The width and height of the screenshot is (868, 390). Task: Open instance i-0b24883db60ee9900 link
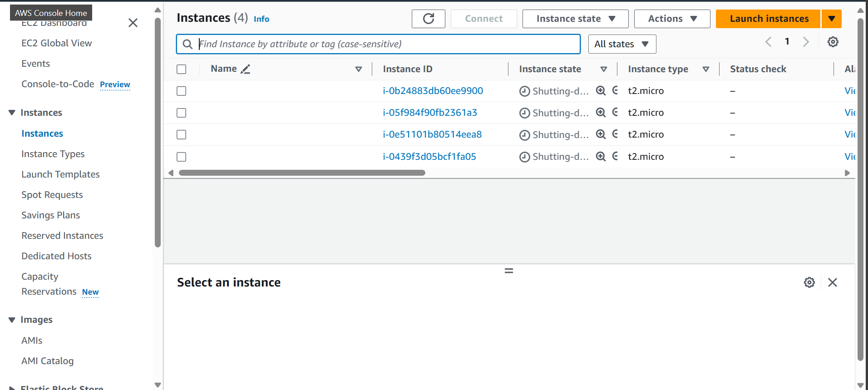[x=433, y=91]
